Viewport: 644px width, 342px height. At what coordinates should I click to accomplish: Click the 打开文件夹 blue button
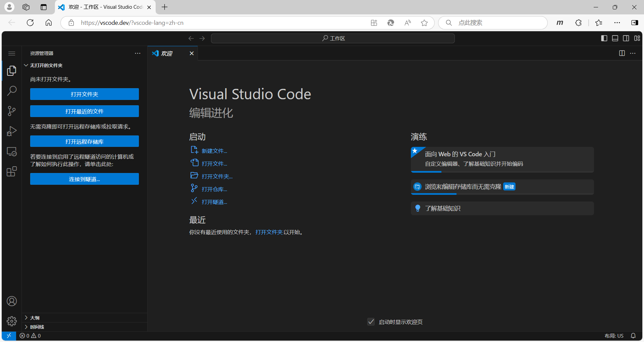tap(85, 94)
